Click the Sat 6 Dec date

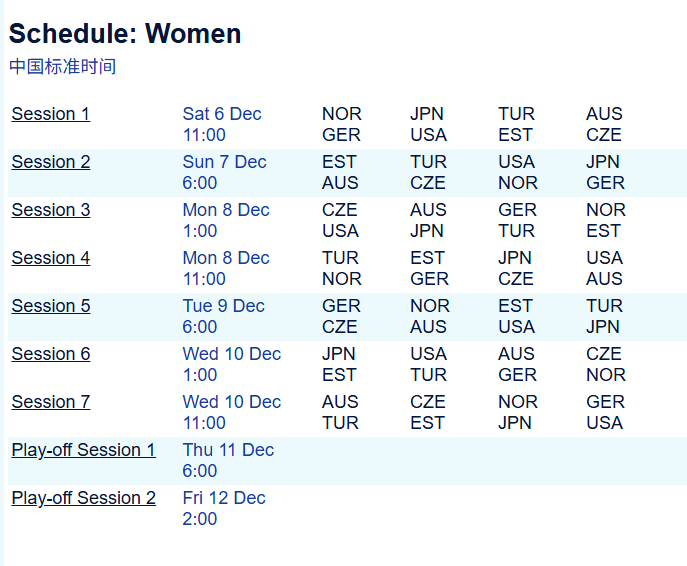222,114
